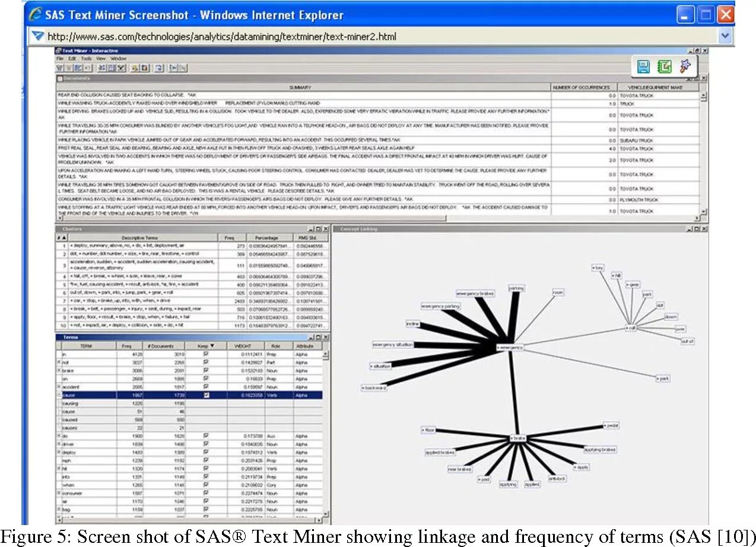Viewport: 756px width, 547px height.
Task: Toggle Keep checkbox for term 'not'
Action: pos(206,362)
